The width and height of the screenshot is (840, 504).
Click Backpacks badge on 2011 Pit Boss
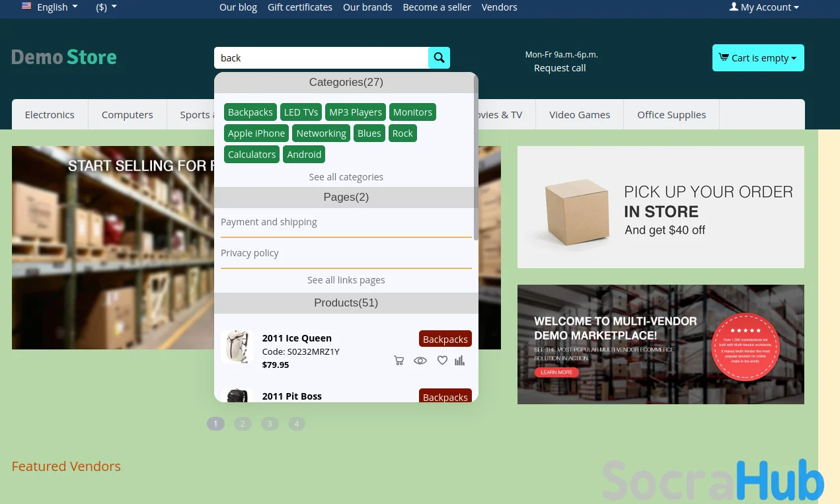[445, 396]
